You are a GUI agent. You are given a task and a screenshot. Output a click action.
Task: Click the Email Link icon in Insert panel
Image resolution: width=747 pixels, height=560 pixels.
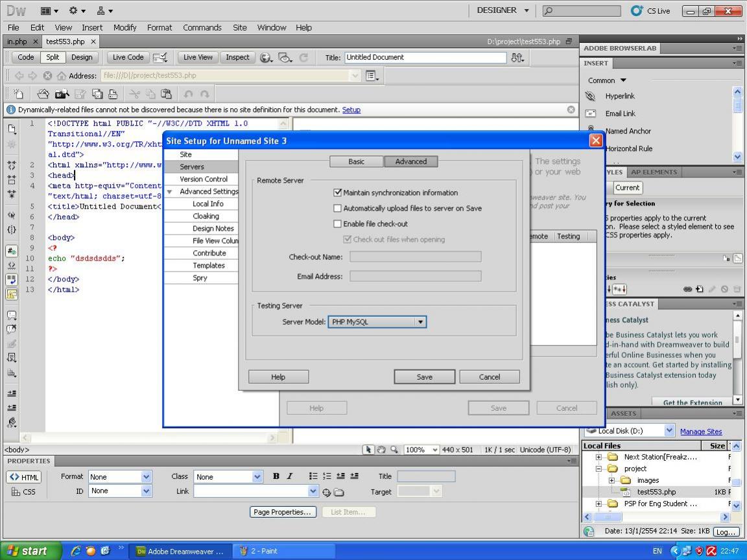[590, 113]
